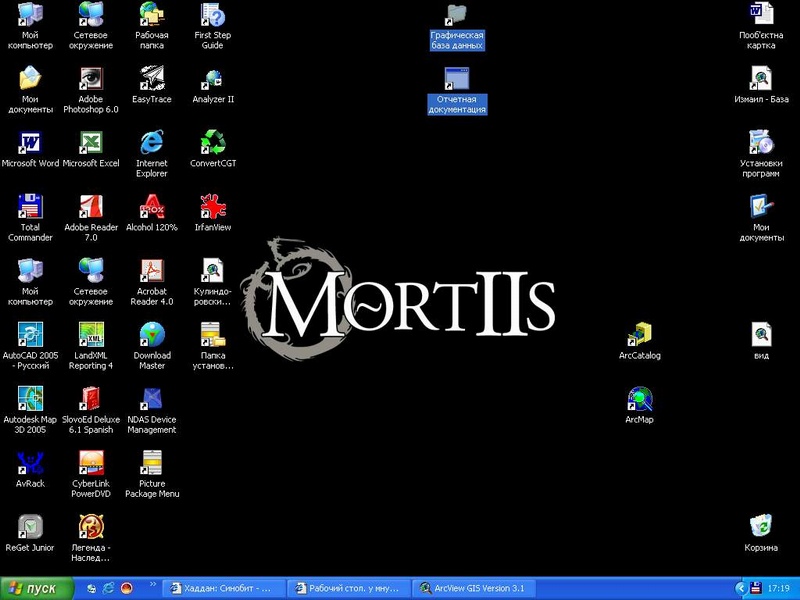800x600 pixels.
Task: Select the CyberLink PowerDVD icon
Action: [91, 474]
